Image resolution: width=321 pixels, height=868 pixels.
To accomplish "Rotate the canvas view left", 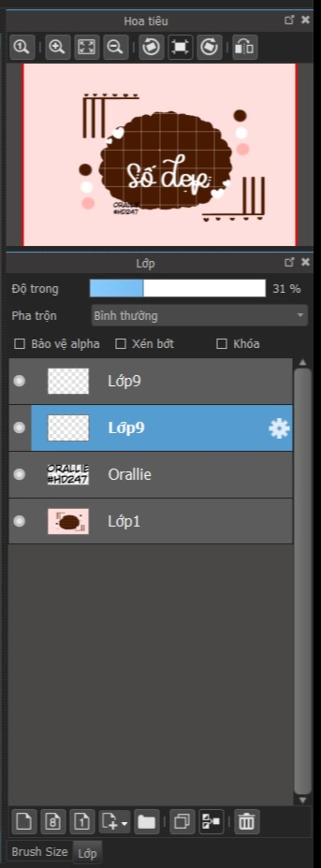I will point(151,47).
